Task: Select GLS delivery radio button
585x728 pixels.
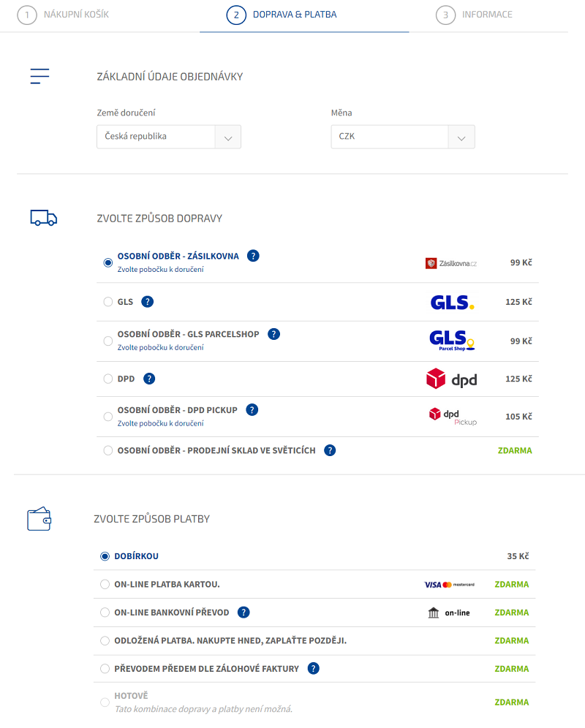Action: pyautogui.click(x=108, y=302)
